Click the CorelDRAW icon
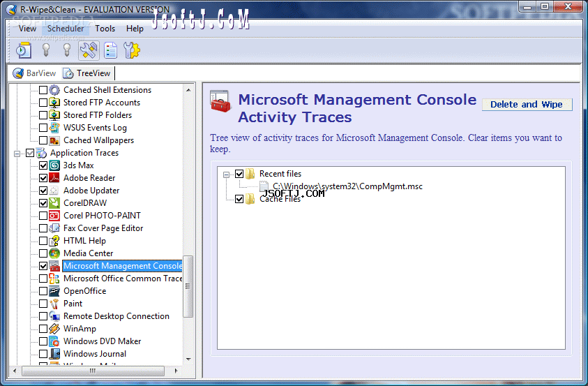Viewport: 588px width, 386px height. [x=54, y=203]
